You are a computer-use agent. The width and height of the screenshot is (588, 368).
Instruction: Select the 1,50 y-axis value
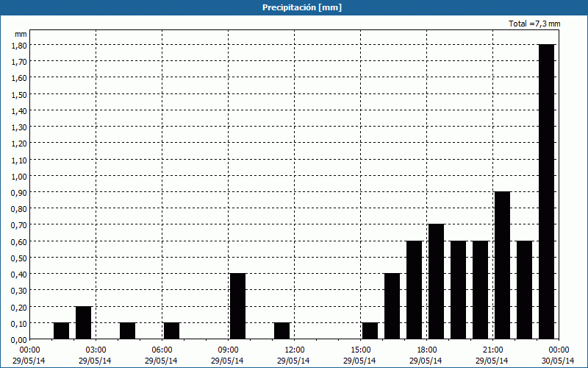19,94
